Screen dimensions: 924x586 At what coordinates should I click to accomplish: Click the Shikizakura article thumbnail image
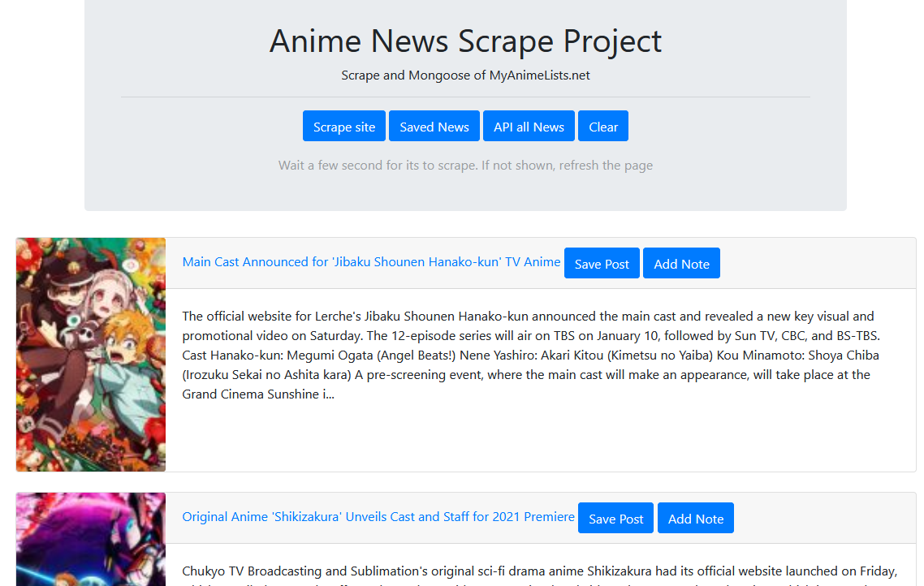(x=91, y=540)
